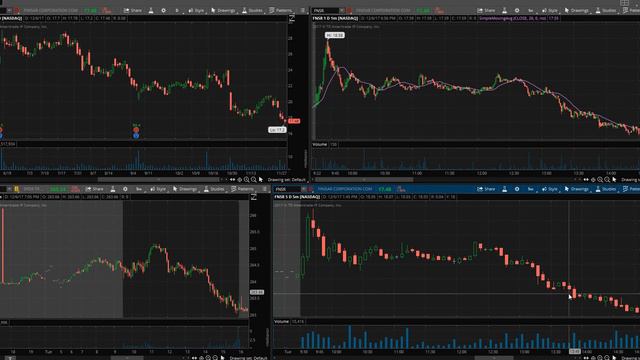This screenshot has height=360, width=640.
Task: Open Style menu in top-right chart toolbar
Action: tap(550, 10)
